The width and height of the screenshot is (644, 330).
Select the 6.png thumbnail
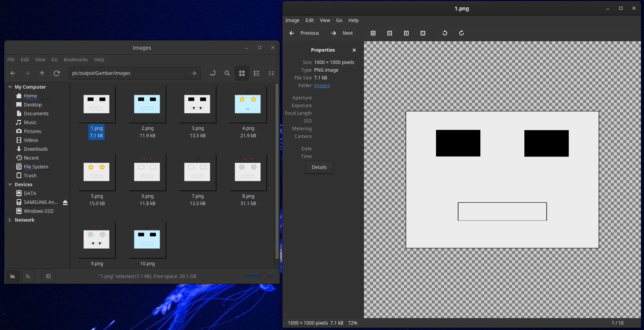tap(147, 172)
